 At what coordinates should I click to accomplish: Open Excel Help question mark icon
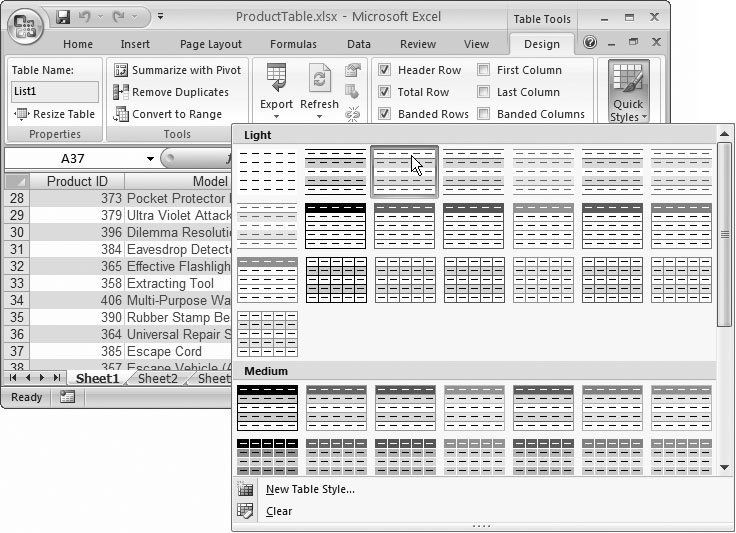click(590, 43)
